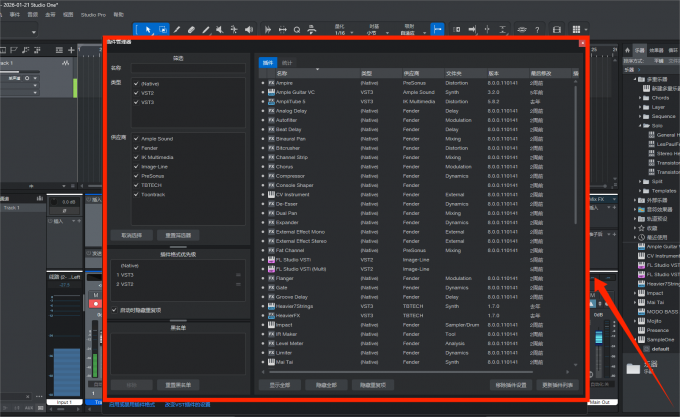
Task: Uncheck the VST2 type filter
Action: [136, 93]
